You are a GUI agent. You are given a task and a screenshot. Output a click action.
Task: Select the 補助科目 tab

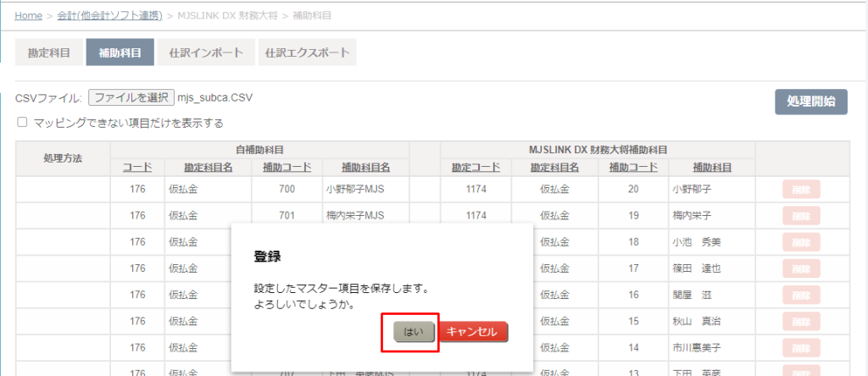pos(120,53)
